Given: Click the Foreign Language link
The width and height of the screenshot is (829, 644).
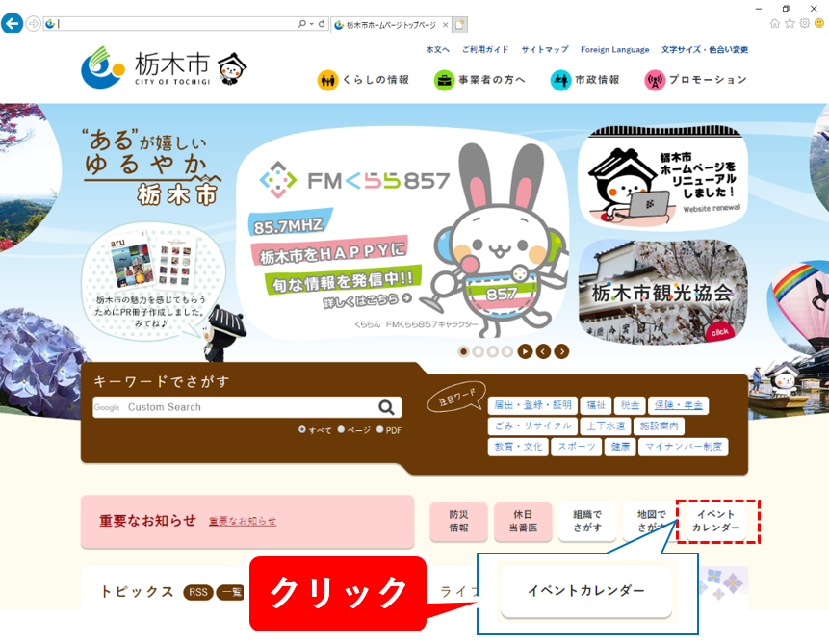Looking at the screenshot, I should [615, 50].
